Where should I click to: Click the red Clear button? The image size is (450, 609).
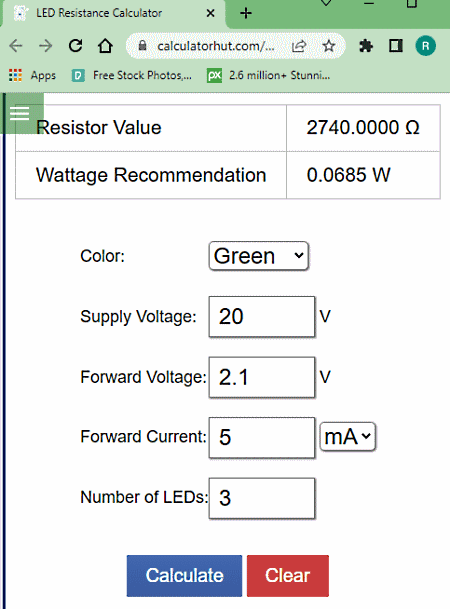coord(288,576)
